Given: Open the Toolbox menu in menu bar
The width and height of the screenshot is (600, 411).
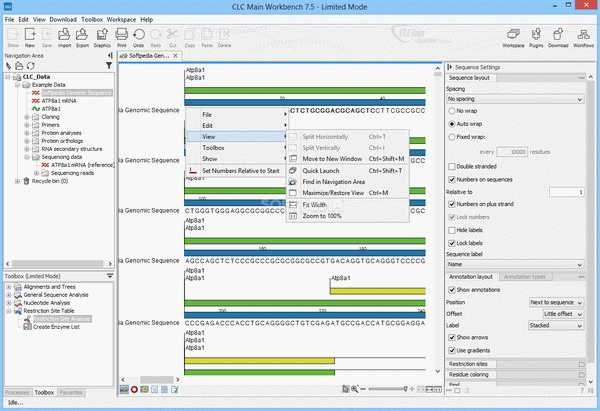Looking at the screenshot, I should (92, 20).
